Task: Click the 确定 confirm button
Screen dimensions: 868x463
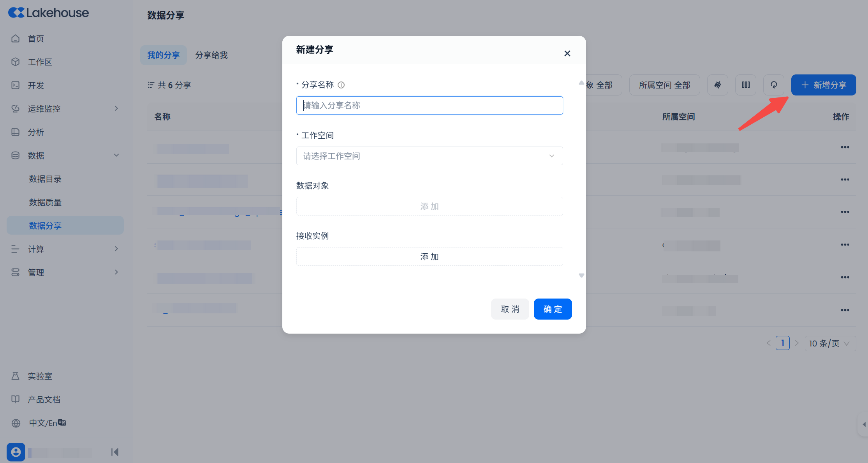Action: pos(552,309)
